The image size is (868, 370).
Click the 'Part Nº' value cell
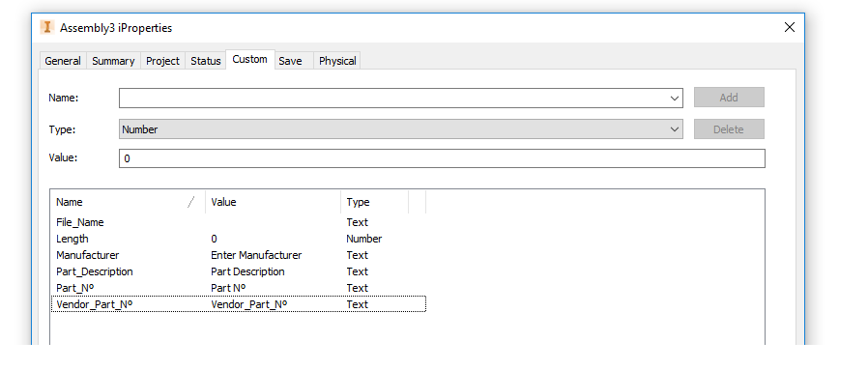pyautogui.click(x=228, y=288)
